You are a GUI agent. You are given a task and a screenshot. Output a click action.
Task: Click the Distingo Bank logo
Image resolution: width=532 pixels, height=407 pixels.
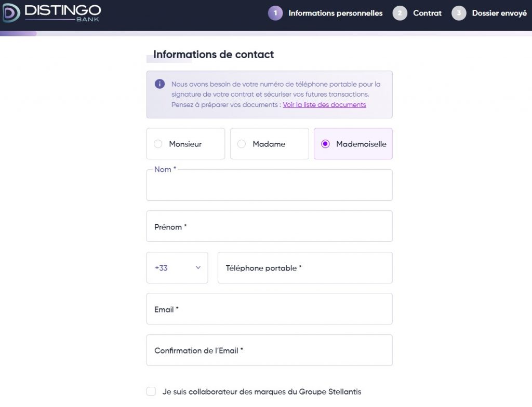51,13
